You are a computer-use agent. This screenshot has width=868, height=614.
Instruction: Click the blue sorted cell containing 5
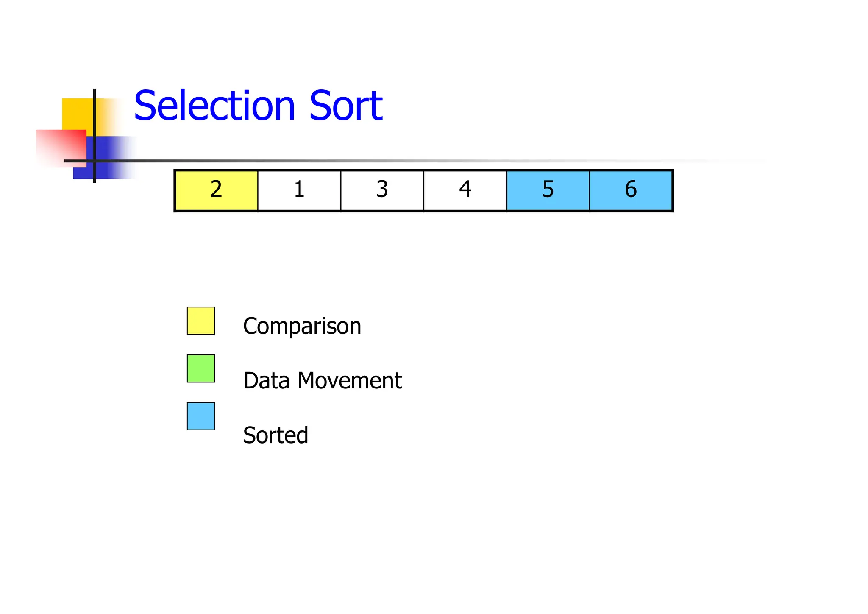pyautogui.click(x=548, y=190)
